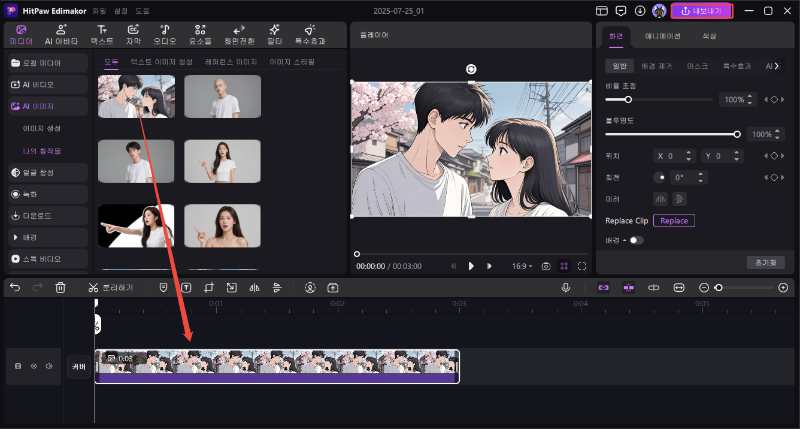Open the Text tool in the top toolbar

click(x=102, y=35)
